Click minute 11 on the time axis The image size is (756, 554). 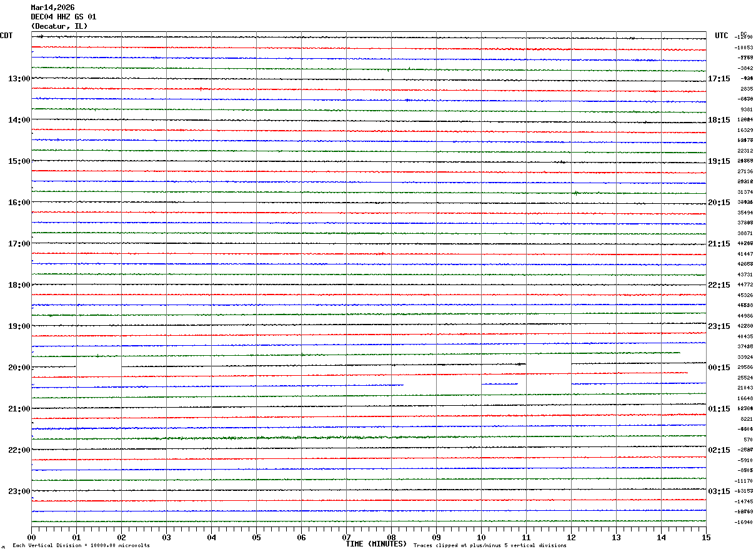pos(526,536)
